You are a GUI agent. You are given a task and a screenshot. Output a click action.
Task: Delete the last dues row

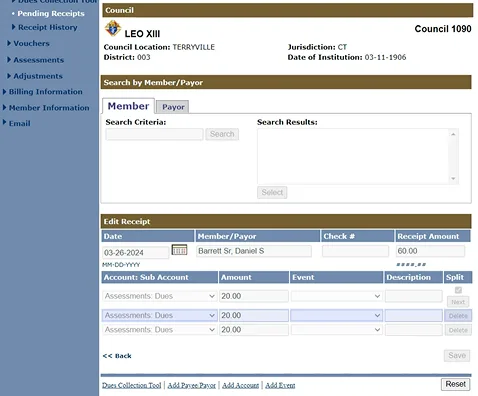[x=458, y=330]
